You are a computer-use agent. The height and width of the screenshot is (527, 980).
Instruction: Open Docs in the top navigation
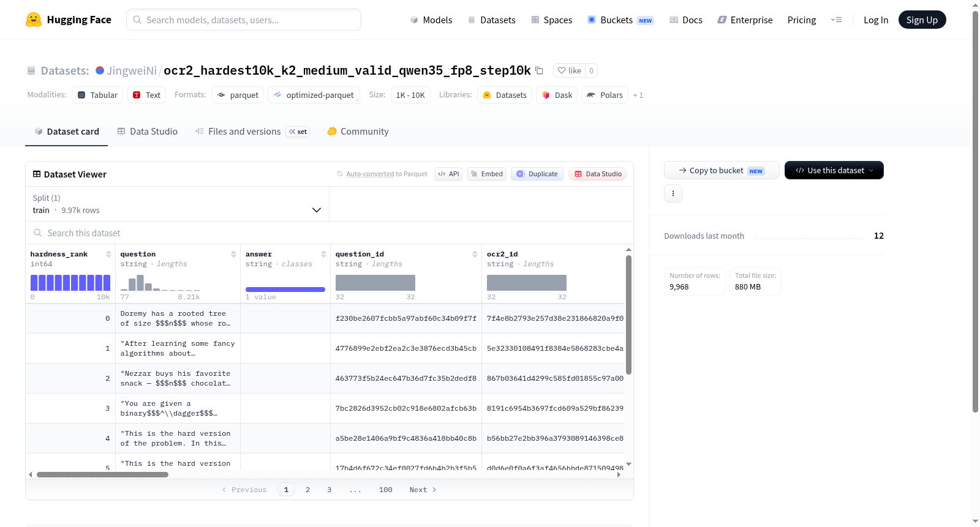[686, 20]
